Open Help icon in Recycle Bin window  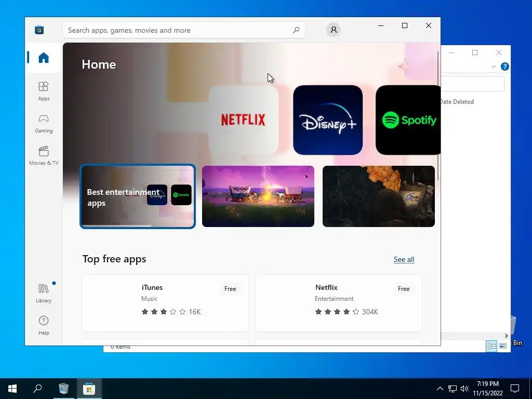(504, 66)
